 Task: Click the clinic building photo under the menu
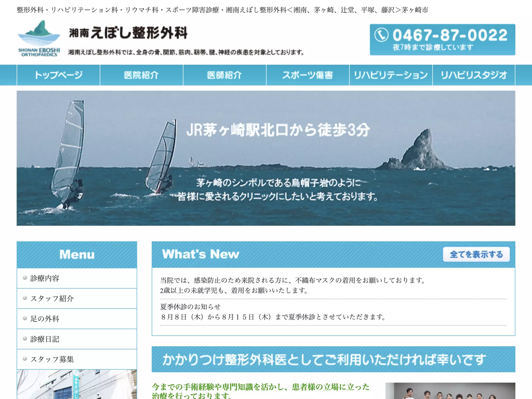click(77, 384)
